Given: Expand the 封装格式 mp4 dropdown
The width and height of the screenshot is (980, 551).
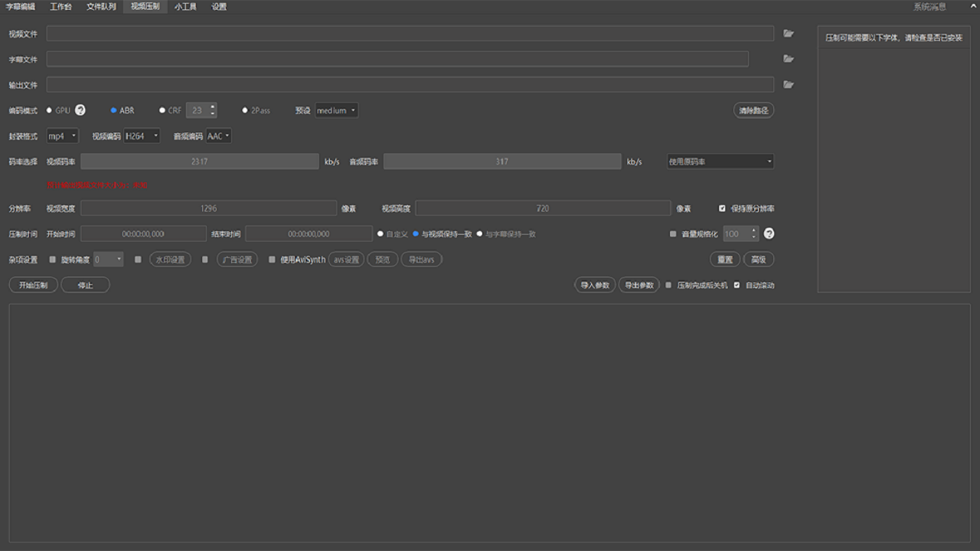Looking at the screenshot, I should [x=62, y=136].
